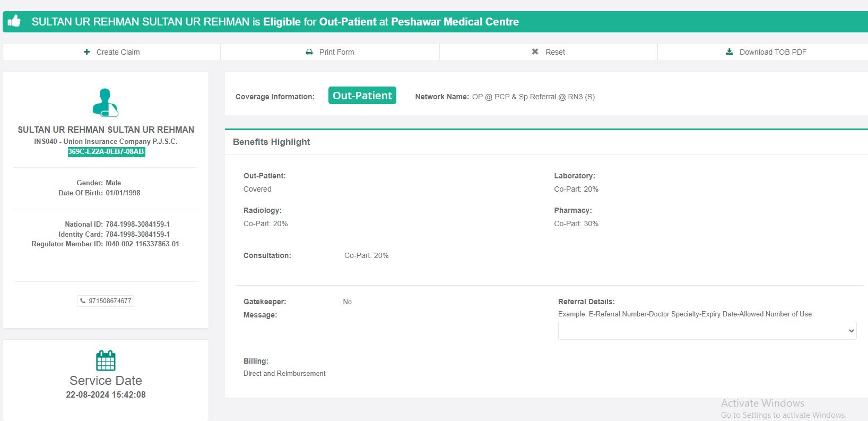Click the Out-Patient coverage badge
Image resolution: width=868 pixels, height=421 pixels.
pos(362,96)
